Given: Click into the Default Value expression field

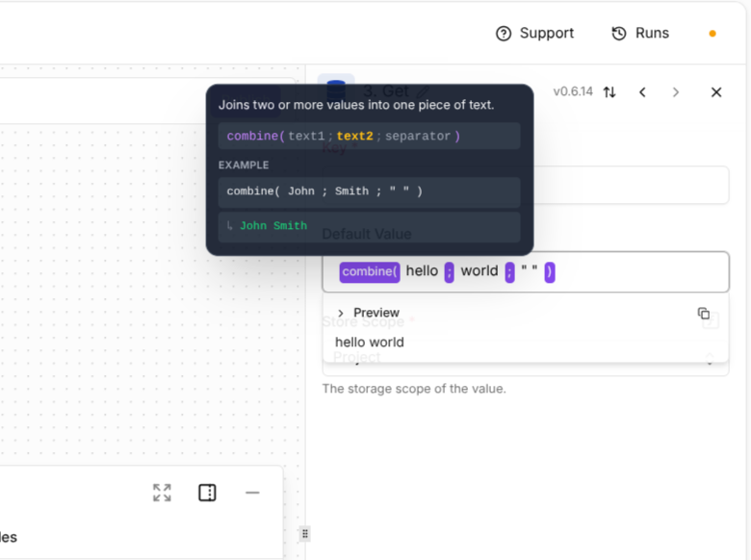Looking at the screenshot, I should 526,272.
